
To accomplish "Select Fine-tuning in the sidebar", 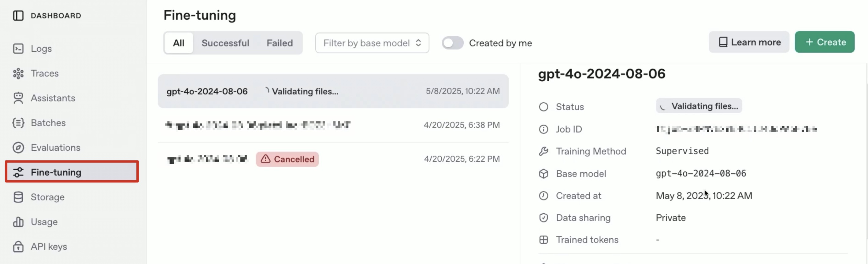I will 72,172.
